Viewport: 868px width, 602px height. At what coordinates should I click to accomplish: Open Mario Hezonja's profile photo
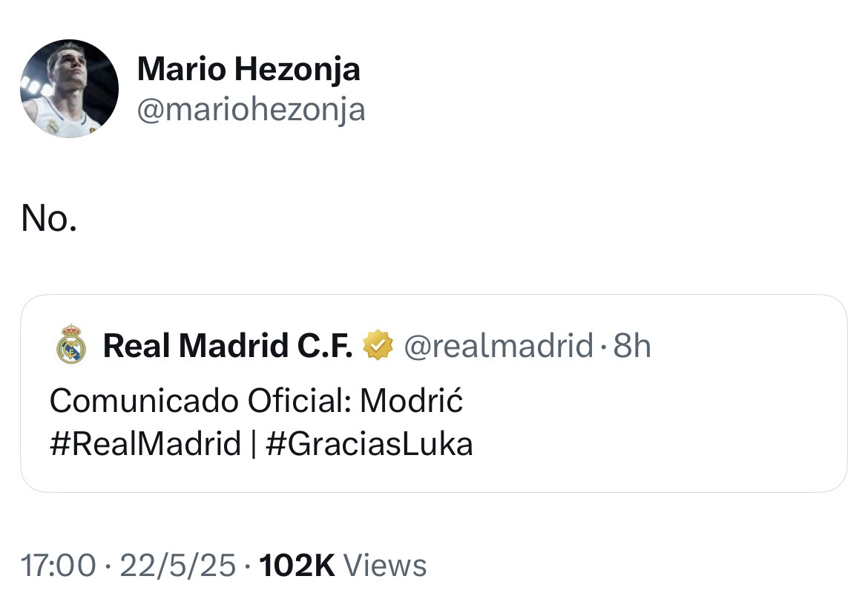tap(69, 88)
